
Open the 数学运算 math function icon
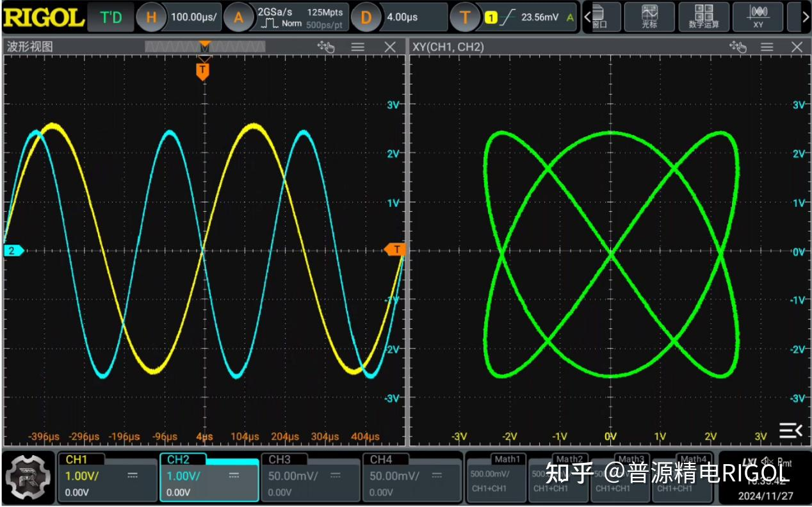click(704, 17)
